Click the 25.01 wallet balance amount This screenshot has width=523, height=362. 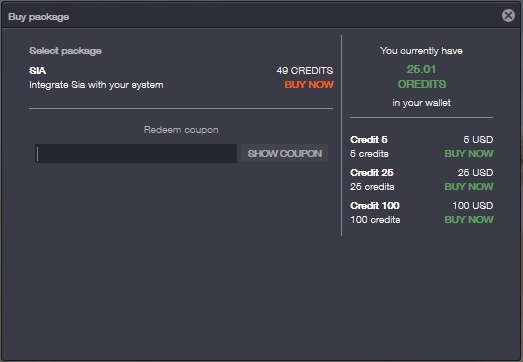[421, 69]
